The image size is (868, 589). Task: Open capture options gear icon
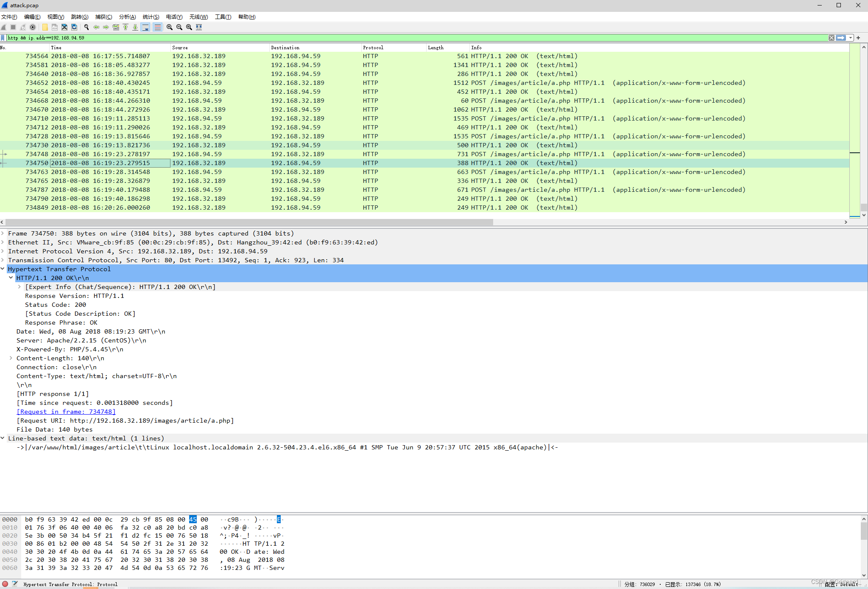tap(33, 27)
